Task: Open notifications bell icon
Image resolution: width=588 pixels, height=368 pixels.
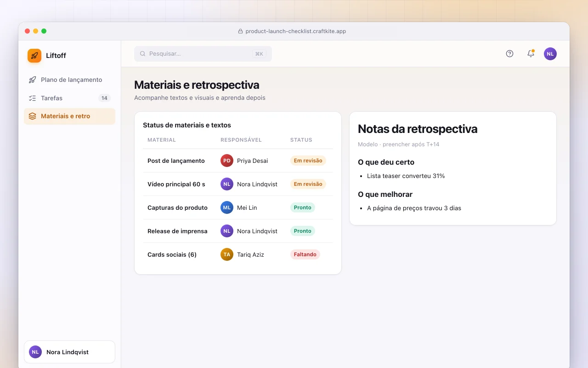Action: click(x=531, y=53)
